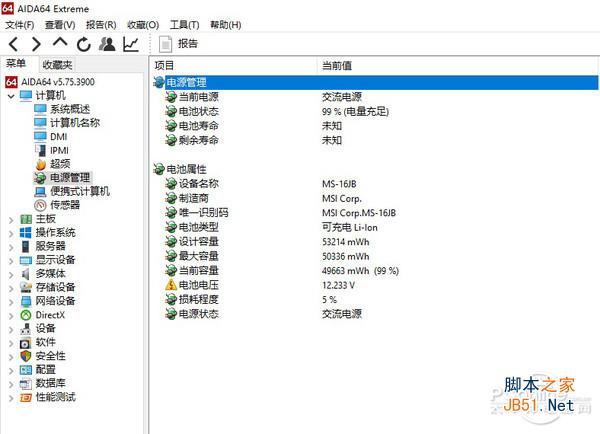Open the 收藏(O) menu

pyautogui.click(x=143, y=25)
